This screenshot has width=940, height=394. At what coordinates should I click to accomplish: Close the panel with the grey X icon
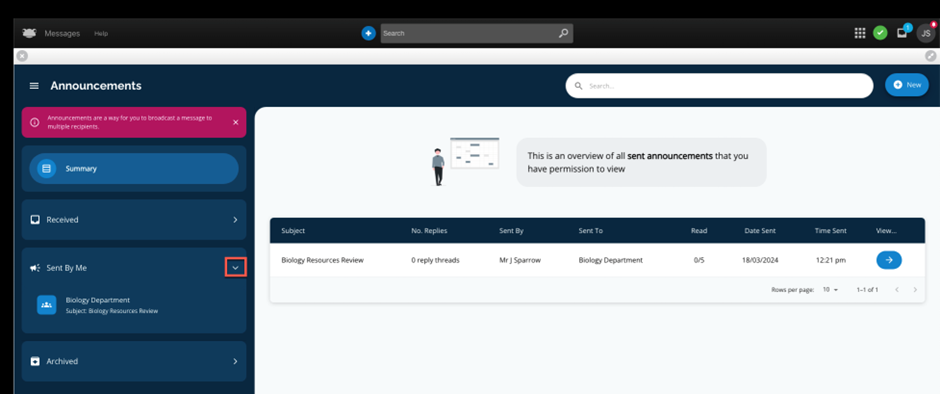(x=22, y=56)
